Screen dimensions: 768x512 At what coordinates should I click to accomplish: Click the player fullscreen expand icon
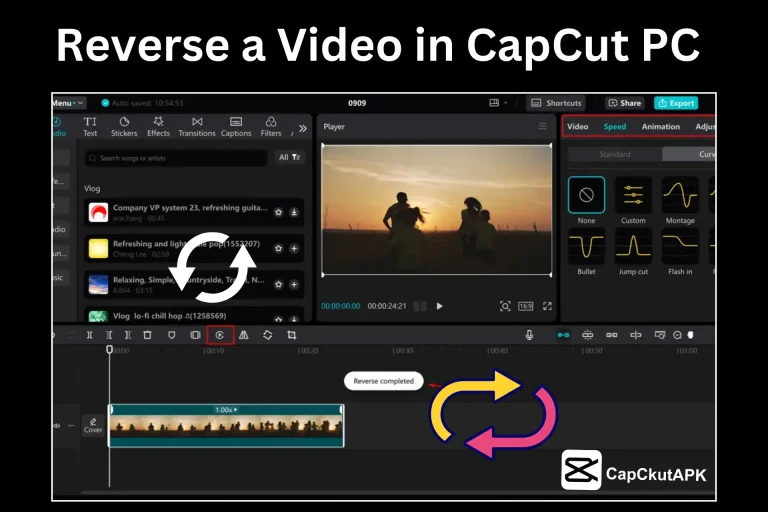tap(547, 306)
